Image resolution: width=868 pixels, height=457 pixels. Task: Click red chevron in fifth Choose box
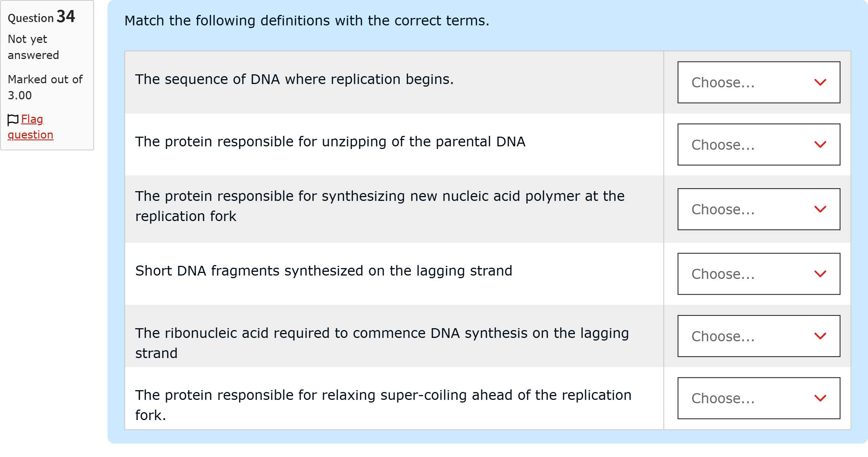[x=820, y=336]
